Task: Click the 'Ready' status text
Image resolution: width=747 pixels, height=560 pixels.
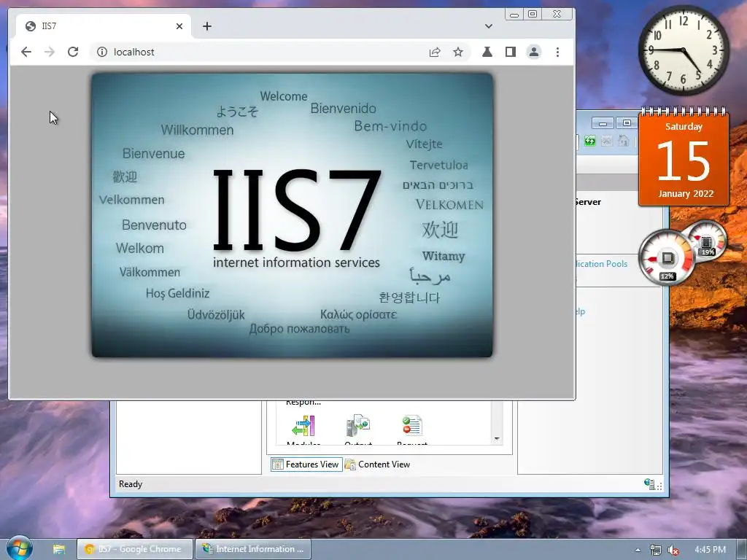Action: click(x=131, y=484)
